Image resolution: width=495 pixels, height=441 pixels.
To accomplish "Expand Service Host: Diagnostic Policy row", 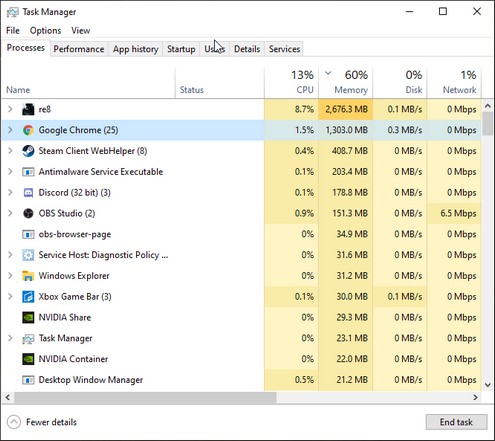I will [x=10, y=255].
